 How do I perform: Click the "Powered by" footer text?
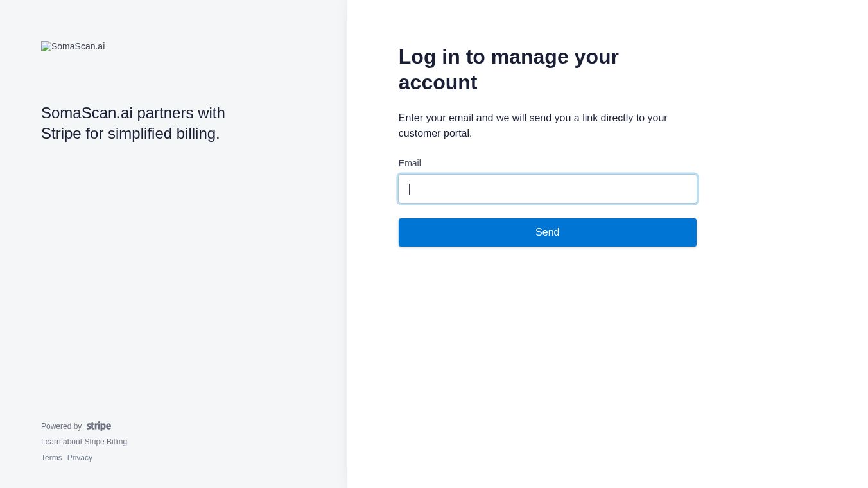coord(61,426)
